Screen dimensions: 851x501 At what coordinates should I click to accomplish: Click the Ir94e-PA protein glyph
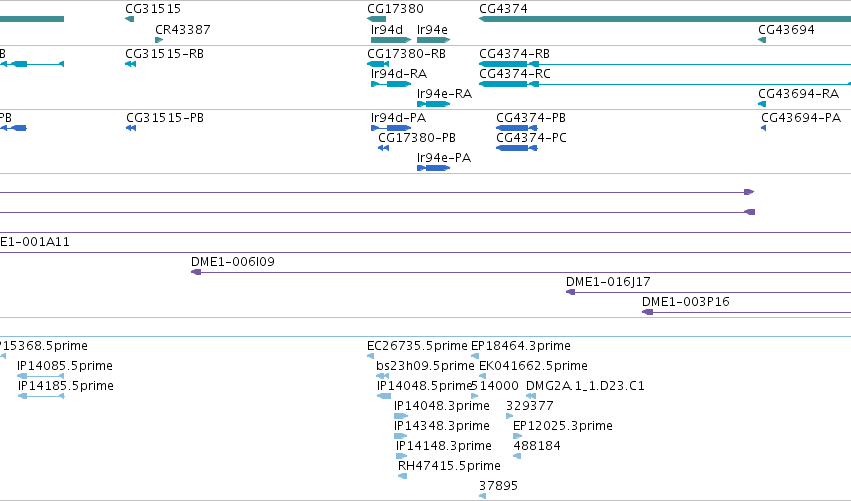click(433, 168)
